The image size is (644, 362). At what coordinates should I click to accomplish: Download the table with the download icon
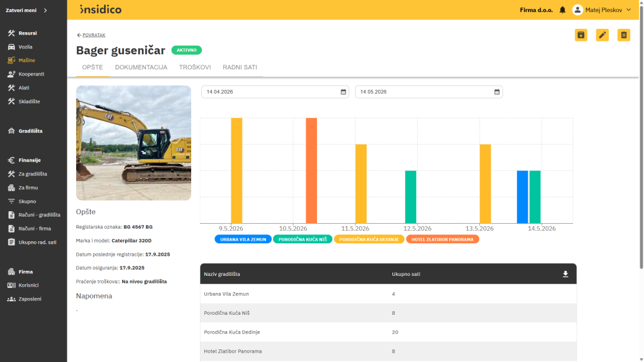tap(565, 274)
